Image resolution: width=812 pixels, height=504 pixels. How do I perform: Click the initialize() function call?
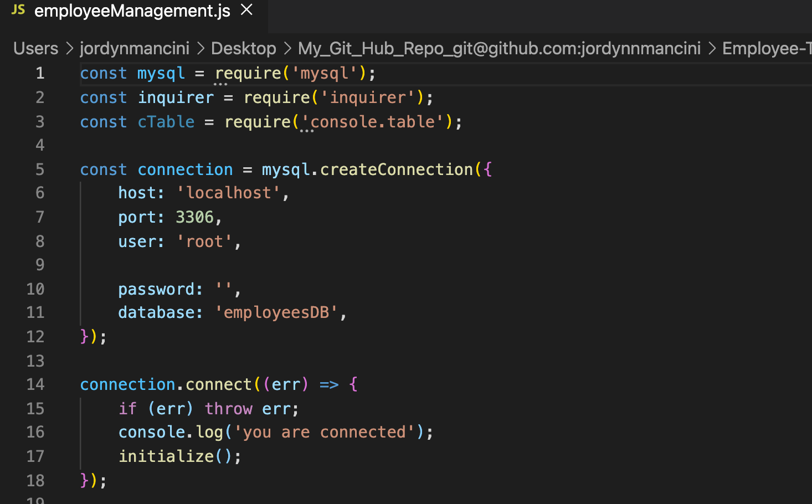pyautogui.click(x=166, y=456)
